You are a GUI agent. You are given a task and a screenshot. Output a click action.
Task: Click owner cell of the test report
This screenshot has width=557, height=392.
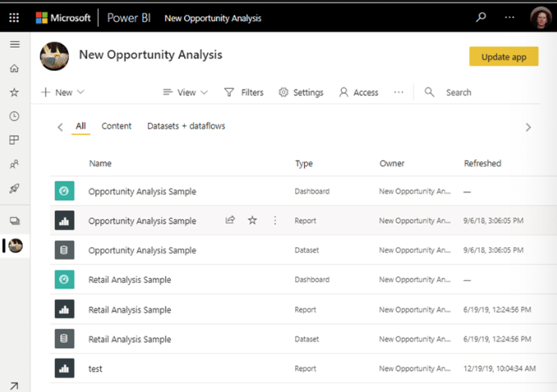pos(415,368)
